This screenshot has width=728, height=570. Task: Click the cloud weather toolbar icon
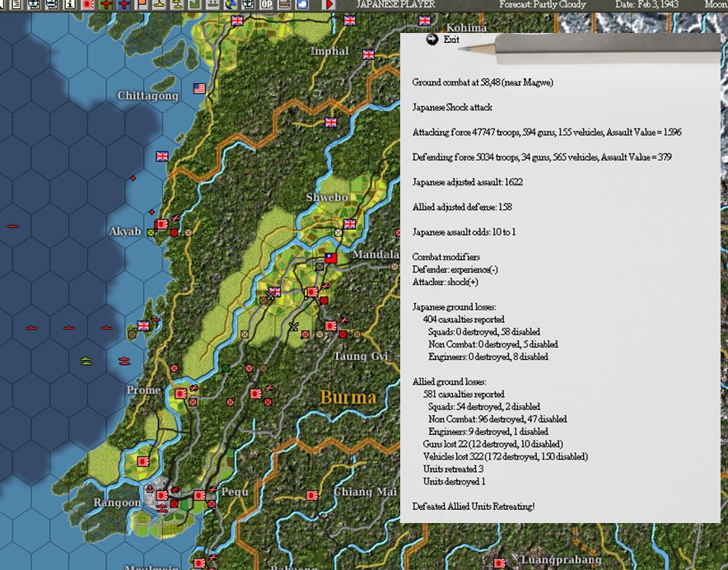(x=302, y=5)
